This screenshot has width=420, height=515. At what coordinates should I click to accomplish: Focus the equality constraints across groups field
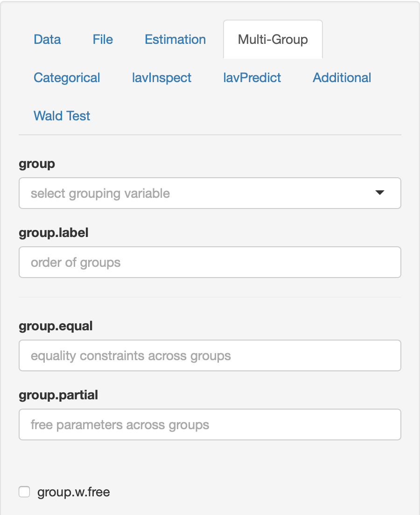[x=210, y=355]
